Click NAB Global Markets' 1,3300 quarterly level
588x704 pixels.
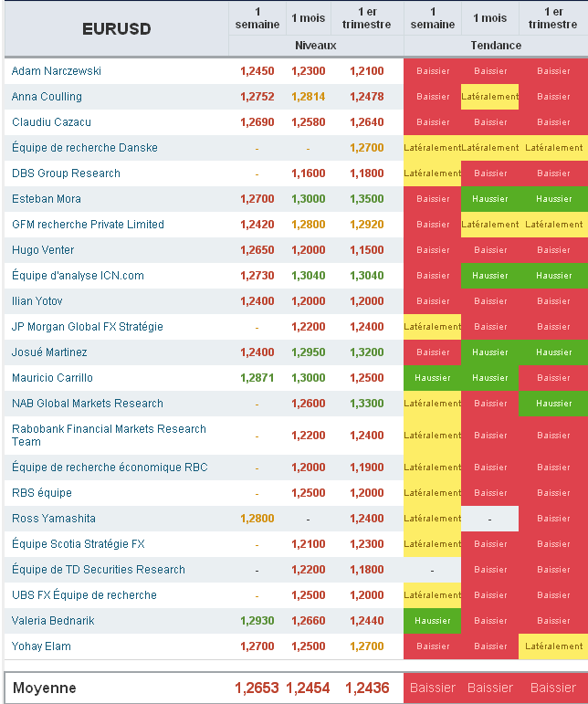tap(367, 404)
